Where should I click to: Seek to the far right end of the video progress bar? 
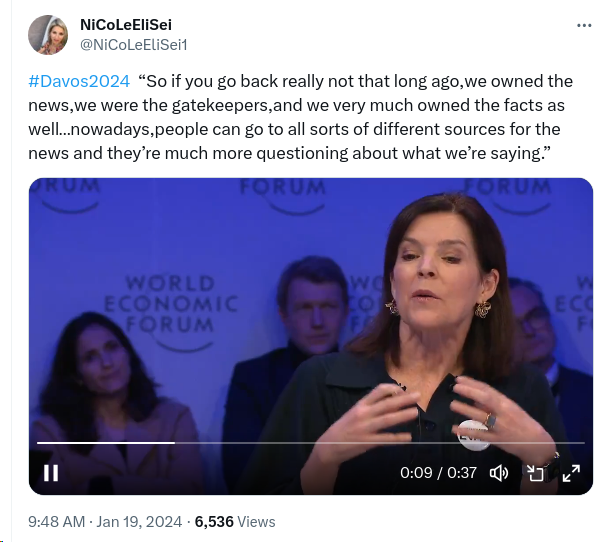pyautogui.click(x=582, y=442)
